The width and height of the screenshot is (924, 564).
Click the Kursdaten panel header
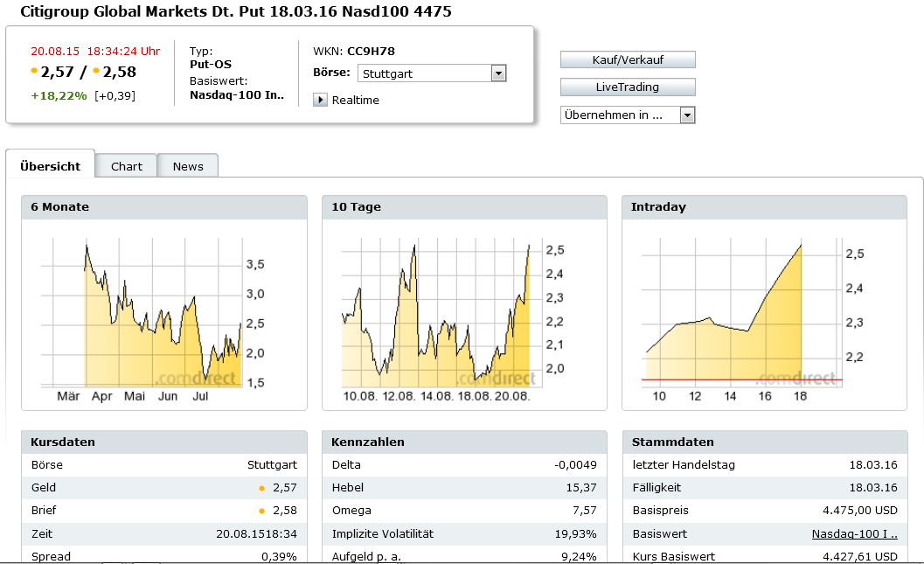pyautogui.click(x=164, y=442)
